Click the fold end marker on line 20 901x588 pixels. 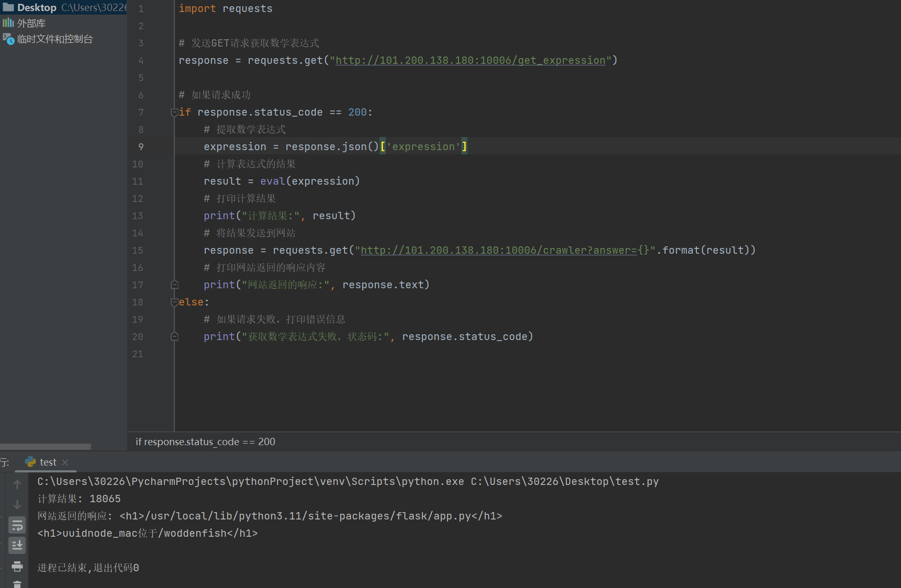click(174, 336)
